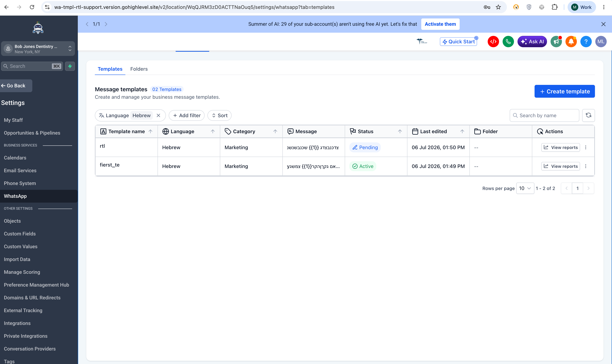Open the orange notifications bell
Image resolution: width=612 pixels, height=364 pixels.
coord(571,41)
